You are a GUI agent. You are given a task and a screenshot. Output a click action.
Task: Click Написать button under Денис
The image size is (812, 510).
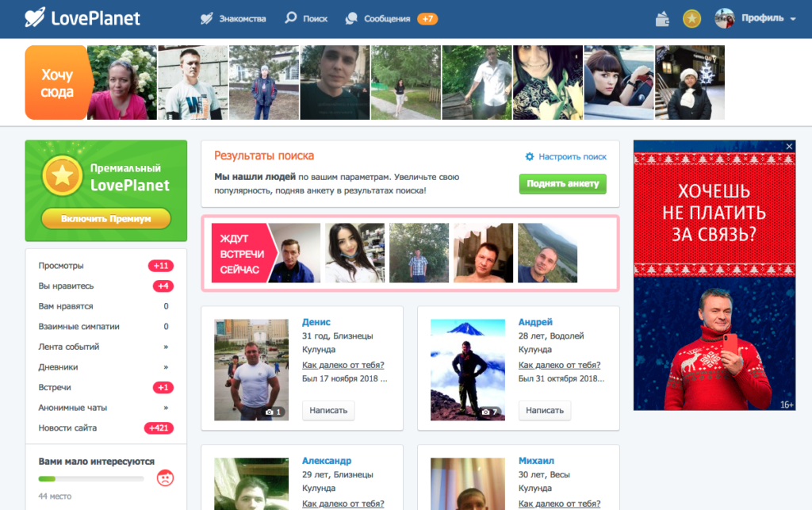328,411
